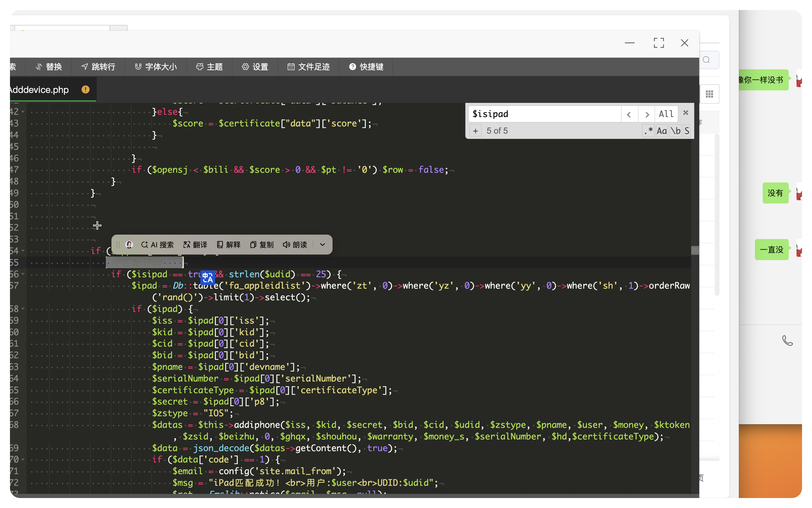Close the search box with the X icon
Screen dimensions: 812x508
pos(686,113)
